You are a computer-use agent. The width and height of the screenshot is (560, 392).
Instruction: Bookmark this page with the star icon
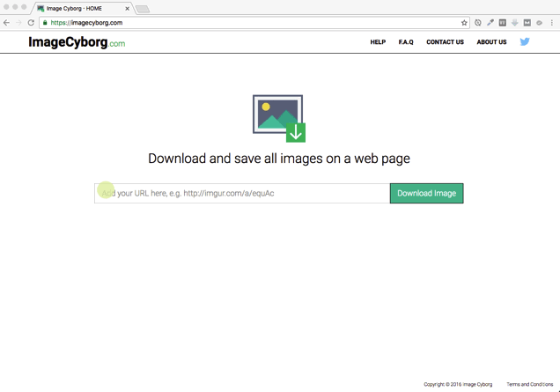pyautogui.click(x=464, y=23)
